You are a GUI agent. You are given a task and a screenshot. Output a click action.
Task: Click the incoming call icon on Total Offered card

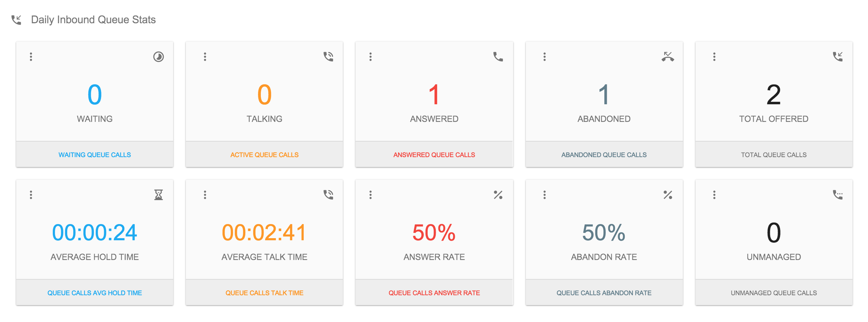838,57
